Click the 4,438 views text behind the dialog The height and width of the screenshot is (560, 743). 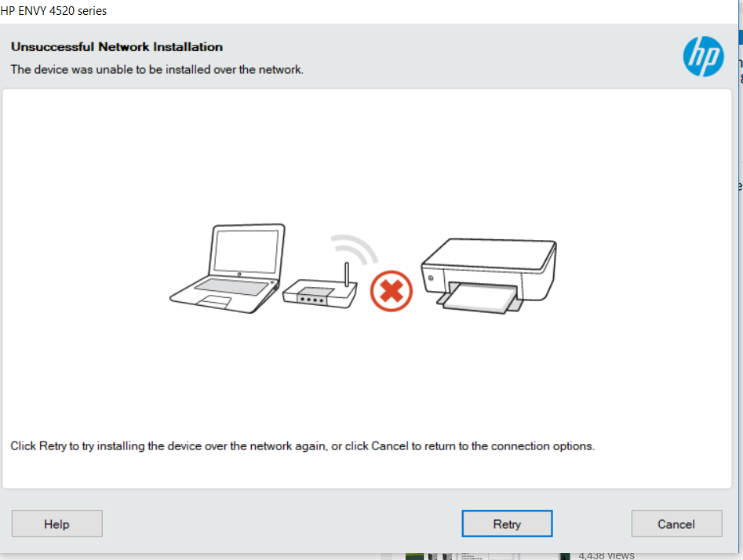[x=606, y=555]
